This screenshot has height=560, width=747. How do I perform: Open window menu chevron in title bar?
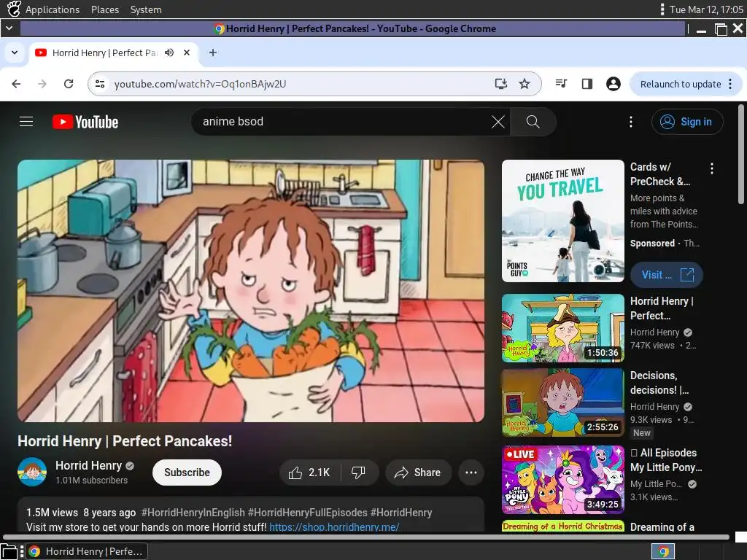click(9, 28)
